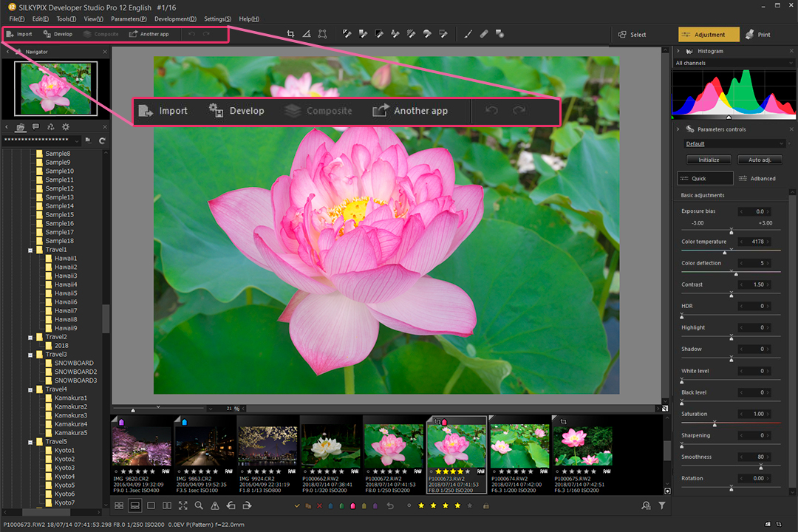Viewport: 798px width, 532px height.
Task: Collapse the Histogram panel chevron
Action: coord(678,51)
